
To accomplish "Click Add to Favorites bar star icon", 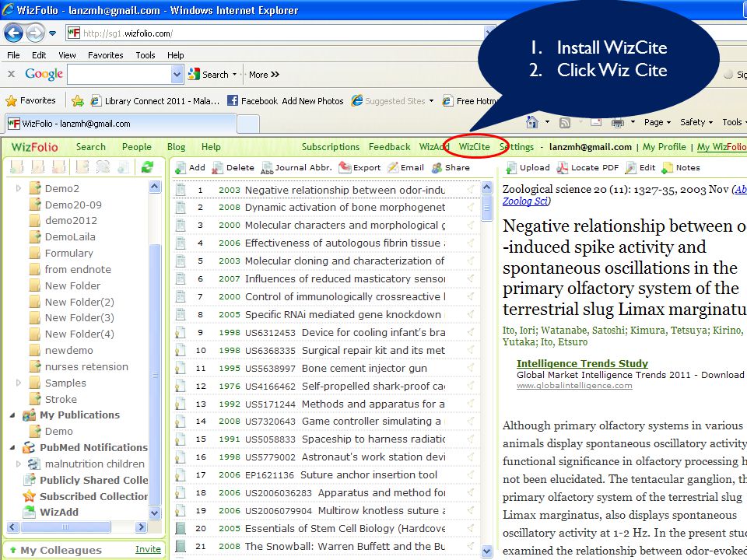I will pyautogui.click(x=77, y=100).
